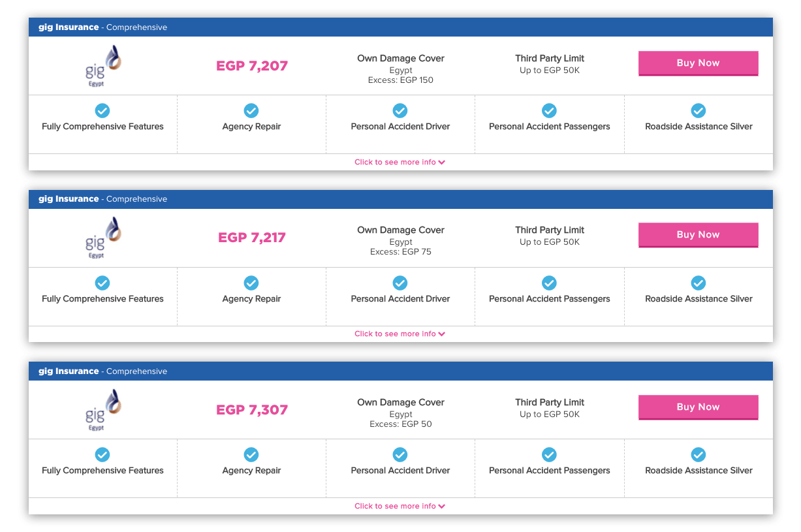Click 'Excess: EGP 75' text

(x=401, y=252)
